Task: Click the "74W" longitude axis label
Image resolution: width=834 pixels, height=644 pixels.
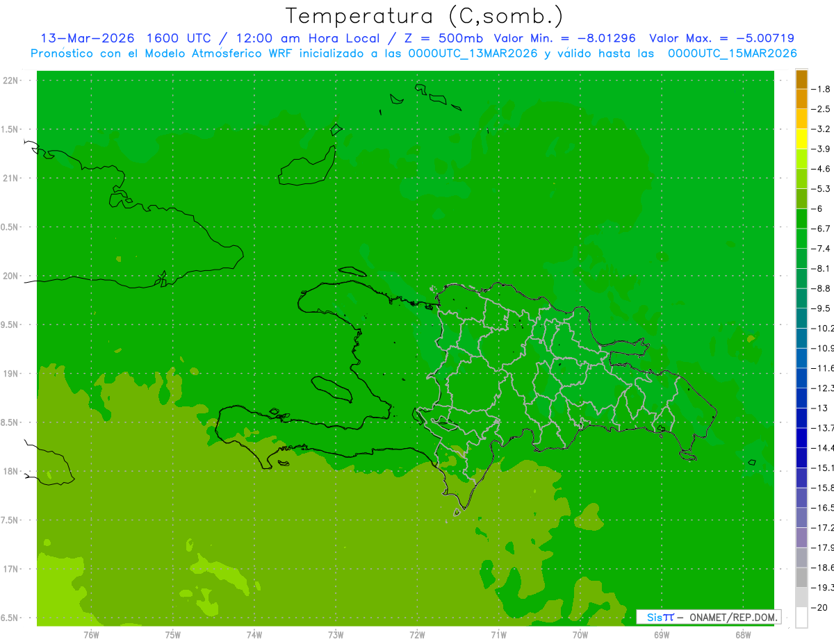Action: tap(254, 634)
